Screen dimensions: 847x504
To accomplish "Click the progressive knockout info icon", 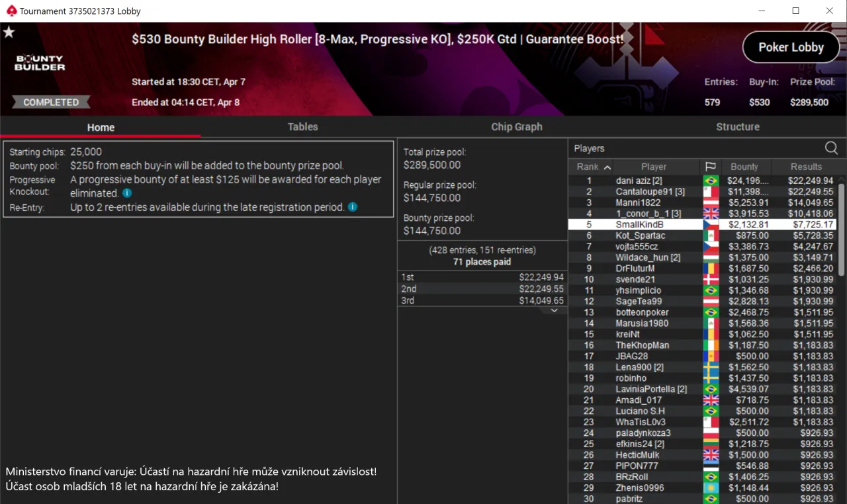I will 127,194.
